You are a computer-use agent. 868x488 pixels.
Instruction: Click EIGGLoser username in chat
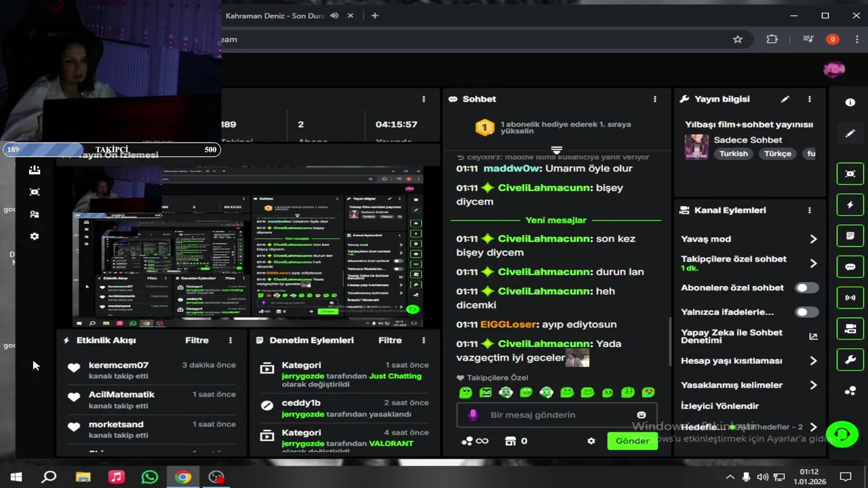tap(509, 325)
